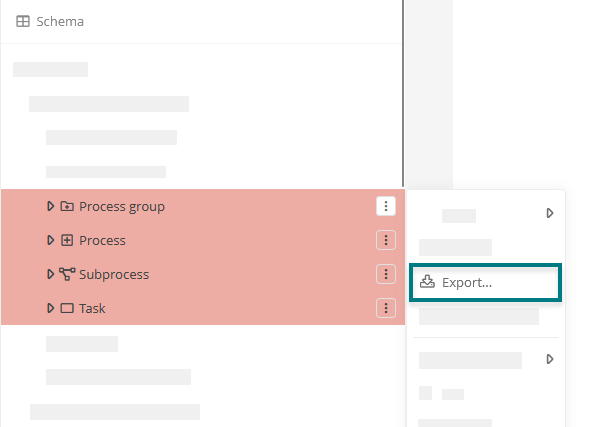Image resolution: width=590 pixels, height=427 pixels.
Task: Expand the Subprocess tree node
Action: pos(50,274)
